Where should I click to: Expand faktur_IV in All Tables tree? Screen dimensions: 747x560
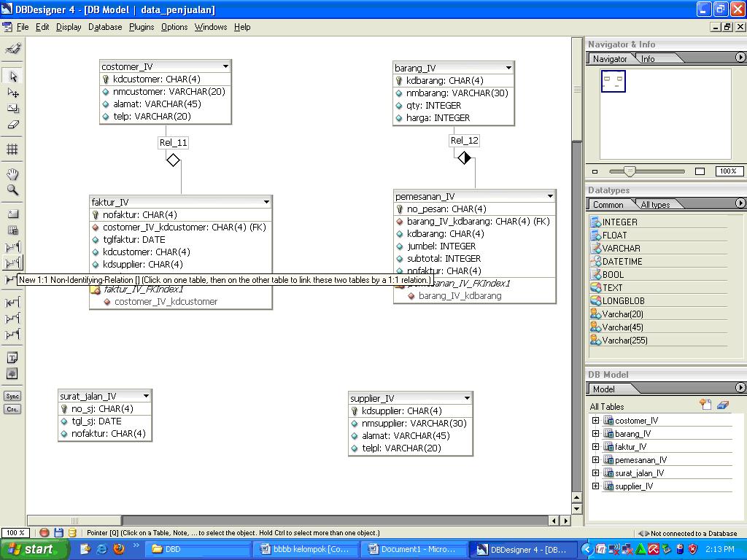[x=595, y=447]
